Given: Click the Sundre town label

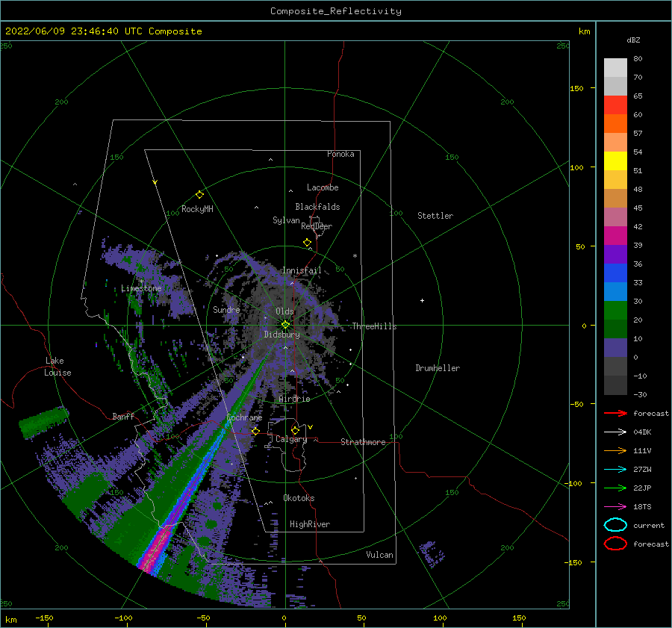Looking at the screenshot, I should (x=227, y=309).
